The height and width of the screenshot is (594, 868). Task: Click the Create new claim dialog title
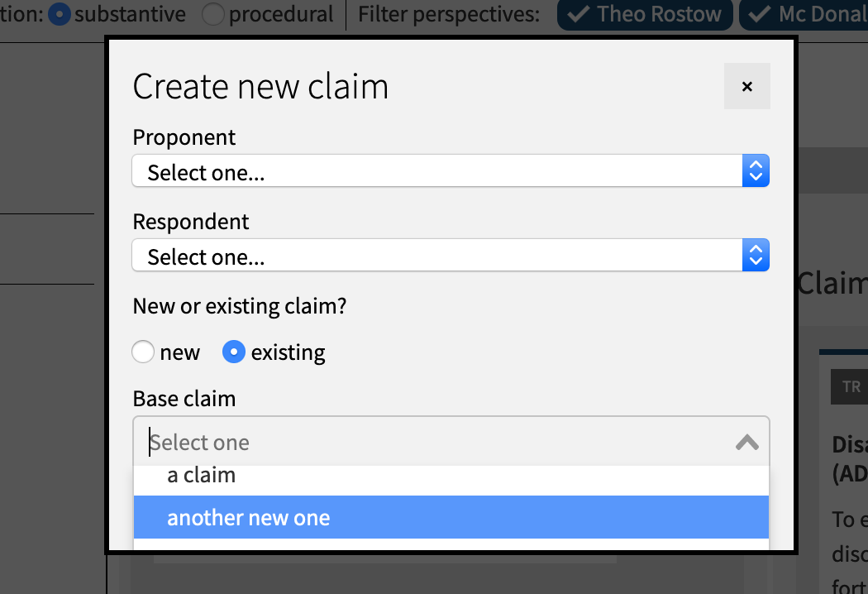pyautogui.click(x=260, y=86)
